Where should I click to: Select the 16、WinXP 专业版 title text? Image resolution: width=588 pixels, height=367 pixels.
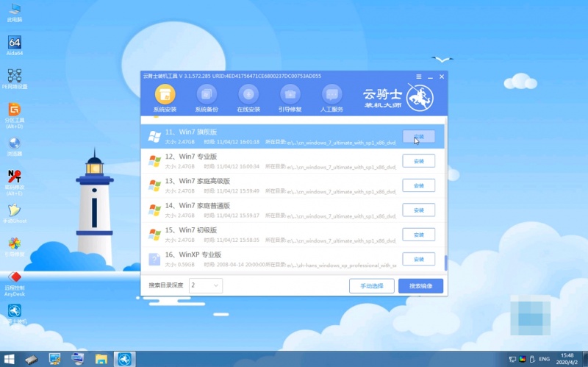pyautogui.click(x=193, y=254)
